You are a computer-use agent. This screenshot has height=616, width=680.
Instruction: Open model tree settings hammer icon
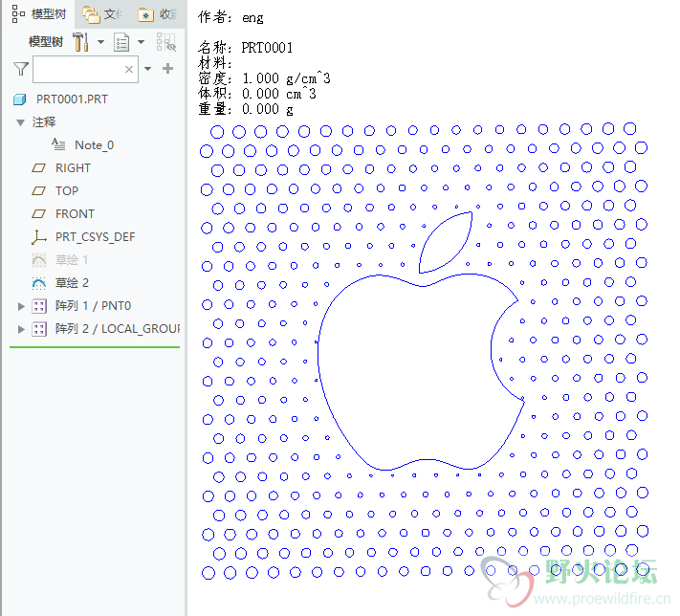click(81, 42)
